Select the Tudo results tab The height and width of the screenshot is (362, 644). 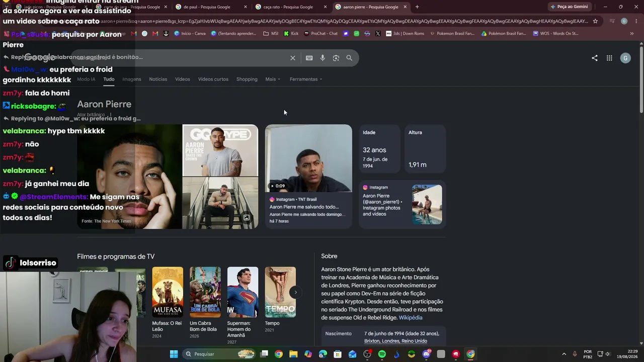pos(109,79)
